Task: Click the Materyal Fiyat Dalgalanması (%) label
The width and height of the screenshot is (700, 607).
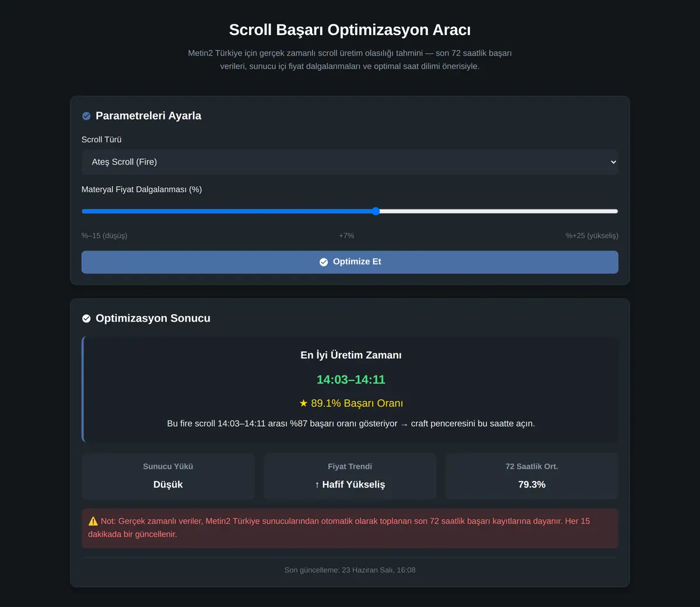Action: (142, 189)
